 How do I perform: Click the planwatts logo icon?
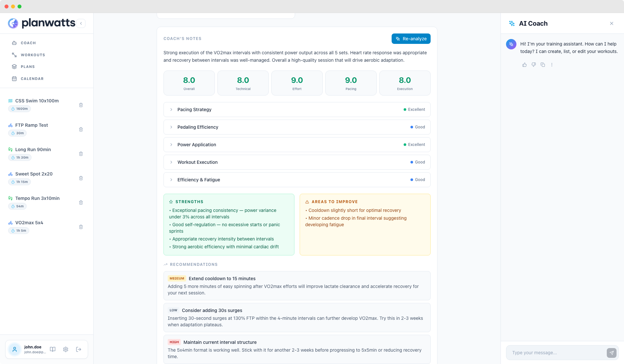13,23
